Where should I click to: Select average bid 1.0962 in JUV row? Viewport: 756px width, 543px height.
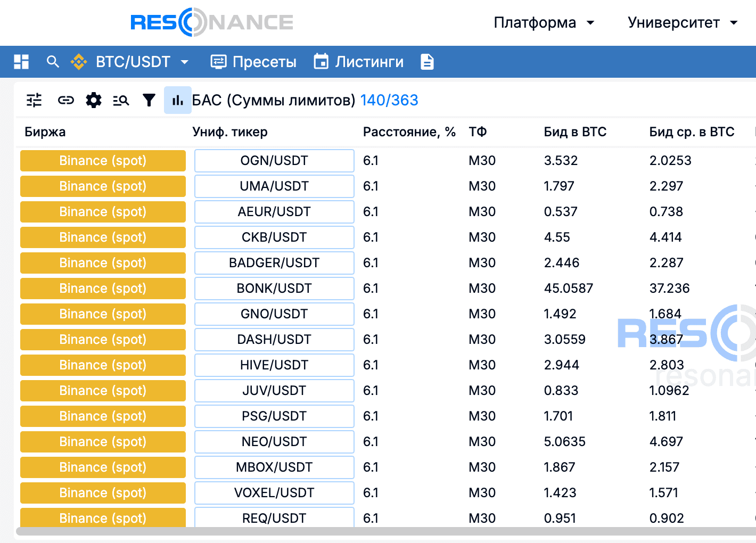click(x=669, y=391)
